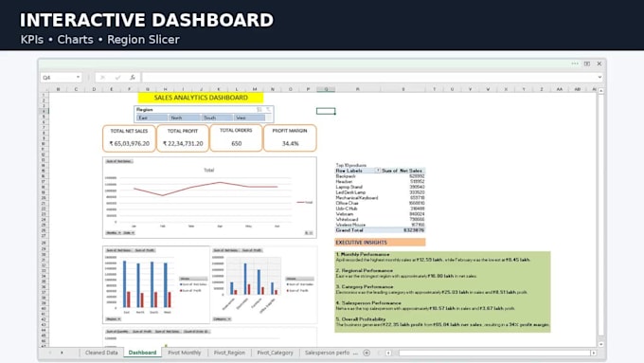
Task: Select column header R
Action: [x=358, y=89]
